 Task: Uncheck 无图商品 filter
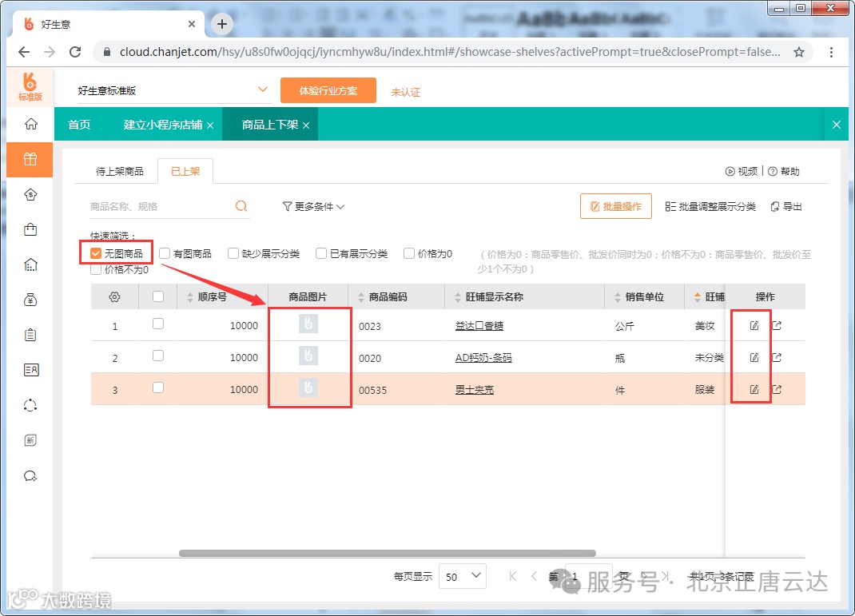(x=96, y=253)
